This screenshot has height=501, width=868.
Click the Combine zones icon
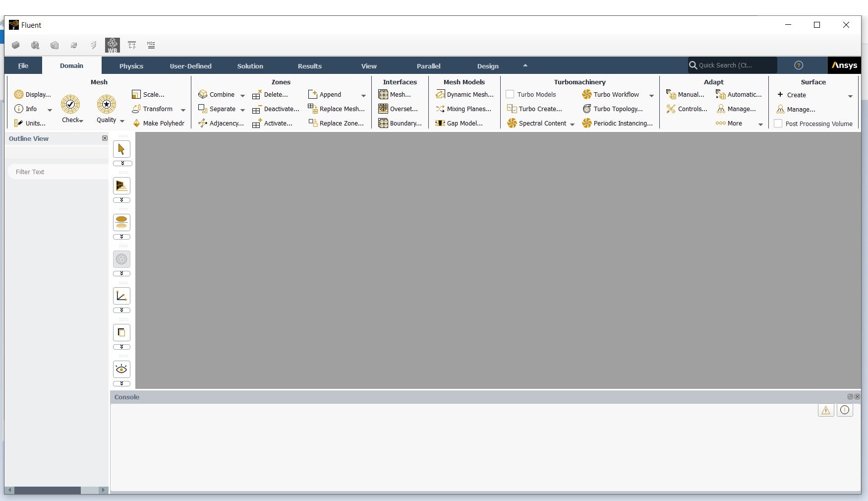tap(202, 94)
